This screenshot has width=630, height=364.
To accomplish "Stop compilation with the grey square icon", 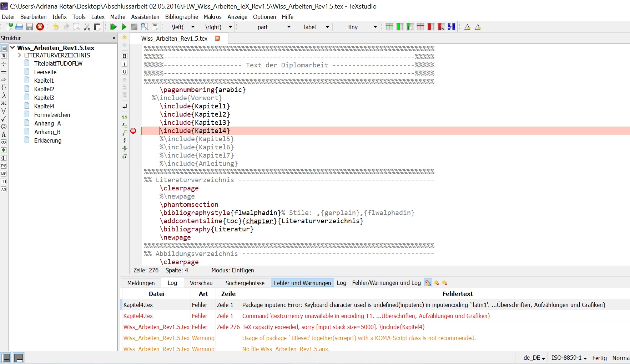I will [134, 27].
